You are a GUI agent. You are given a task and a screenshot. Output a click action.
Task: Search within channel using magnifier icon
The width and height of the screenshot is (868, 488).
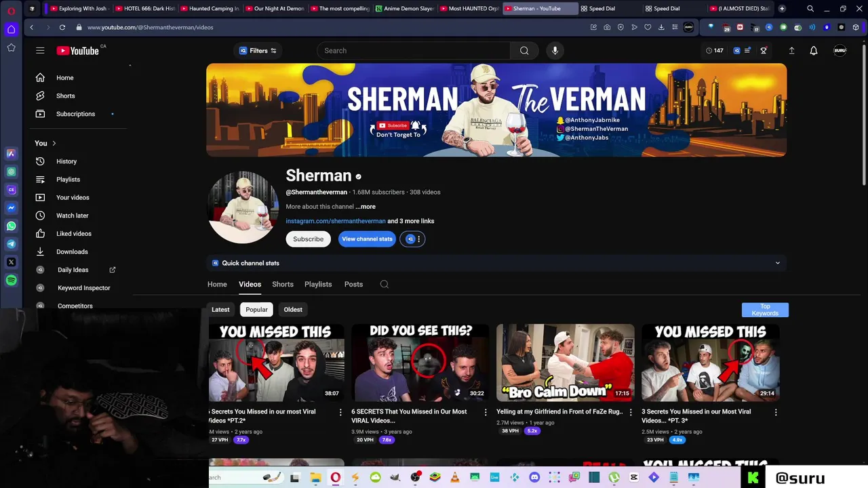pyautogui.click(x=384, y=284)
